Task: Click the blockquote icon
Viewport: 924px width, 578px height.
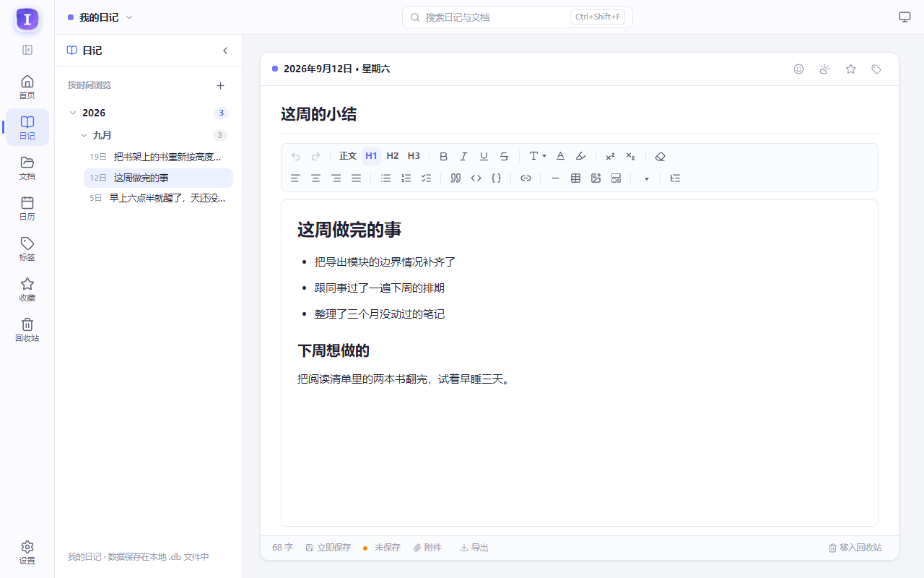Action: coord(456,178)
